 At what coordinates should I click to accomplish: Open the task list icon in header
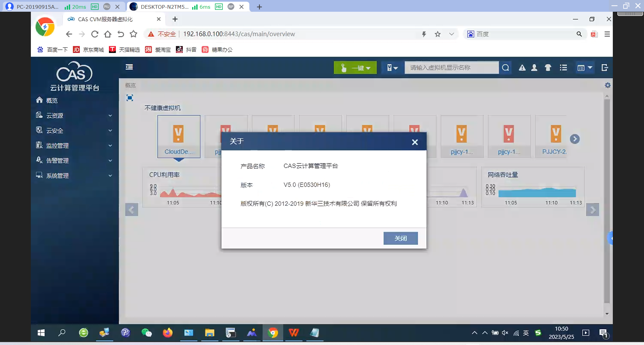pos(563,68)
